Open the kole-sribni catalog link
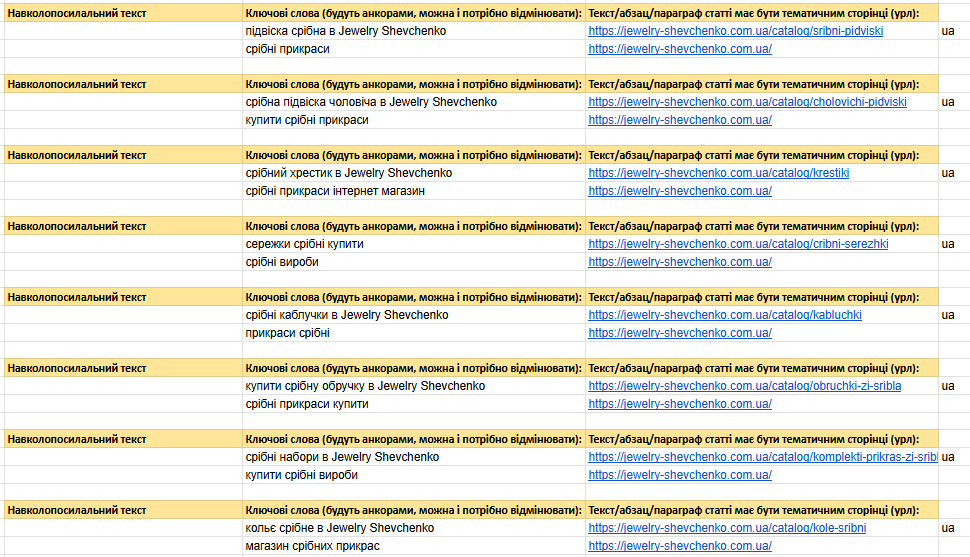The height and width of the screenshot is (557, 970). click(x=727, y=528)
